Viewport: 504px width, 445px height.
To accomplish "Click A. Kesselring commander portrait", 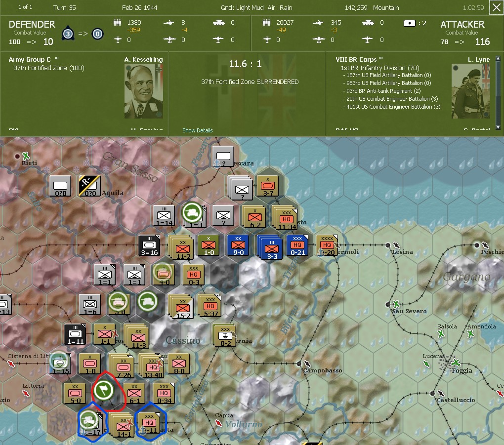I will coord(144,91).
